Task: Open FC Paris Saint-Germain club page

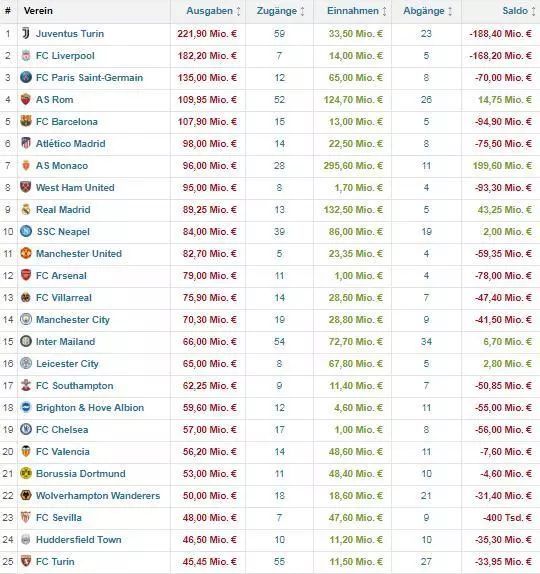Action: coord(89,78)
